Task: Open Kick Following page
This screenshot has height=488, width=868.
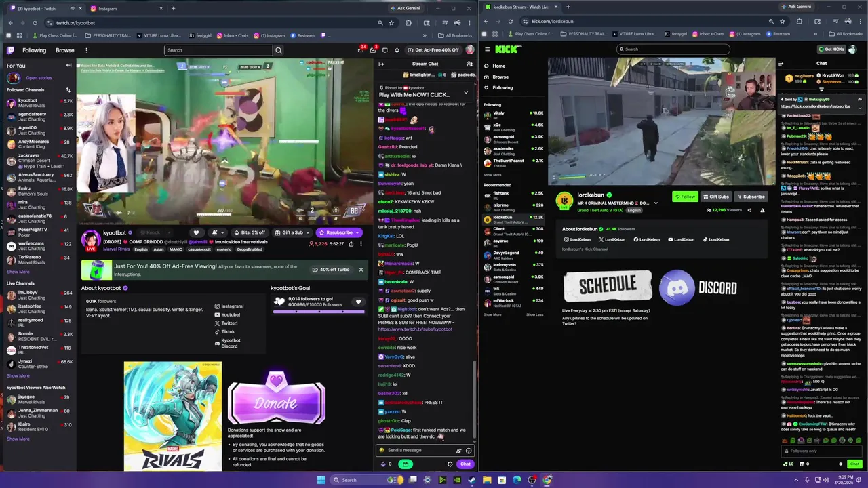Action: (502, 88)
